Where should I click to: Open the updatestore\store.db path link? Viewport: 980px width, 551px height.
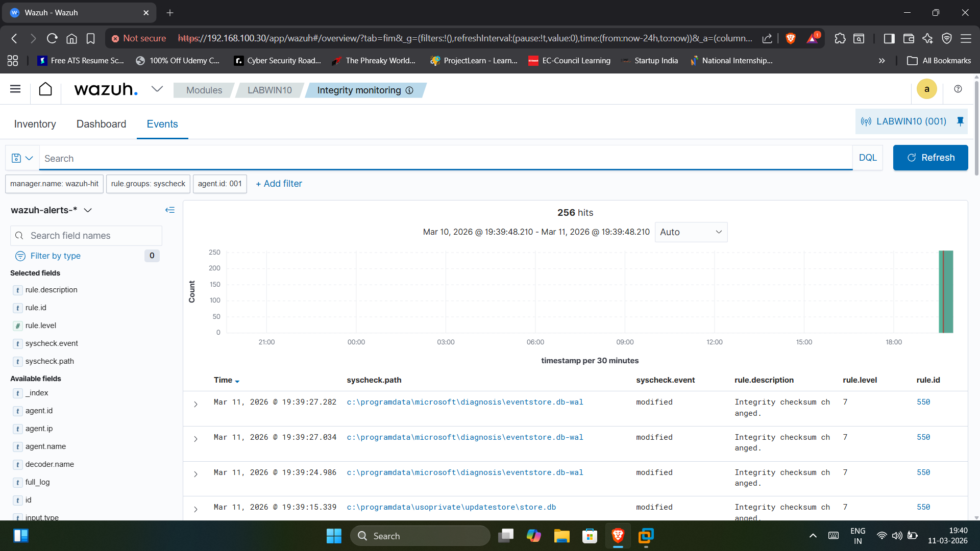[x=451, y=507]
